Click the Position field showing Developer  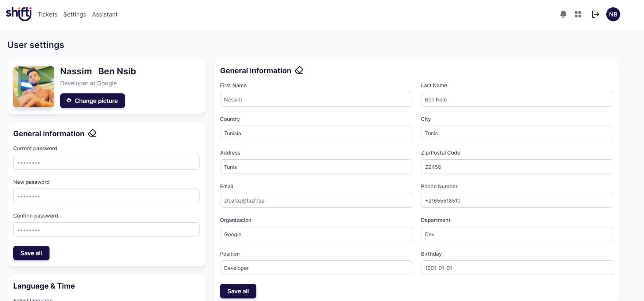[316, 268]
